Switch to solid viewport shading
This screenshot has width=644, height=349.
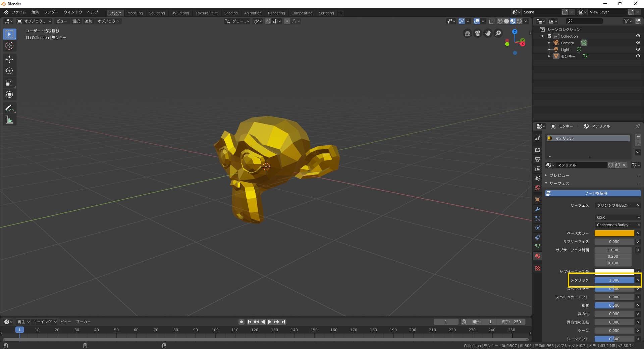click(506, 21)
